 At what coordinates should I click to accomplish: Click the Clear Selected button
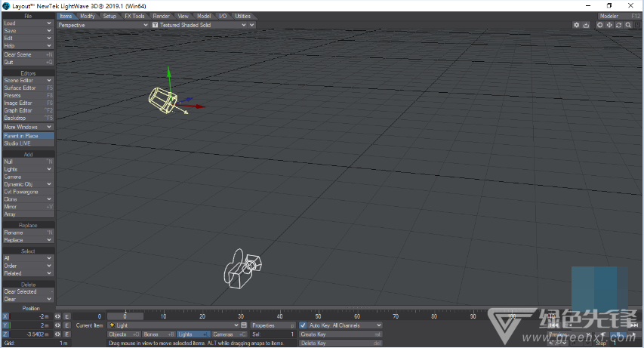(x=29, y=291)
